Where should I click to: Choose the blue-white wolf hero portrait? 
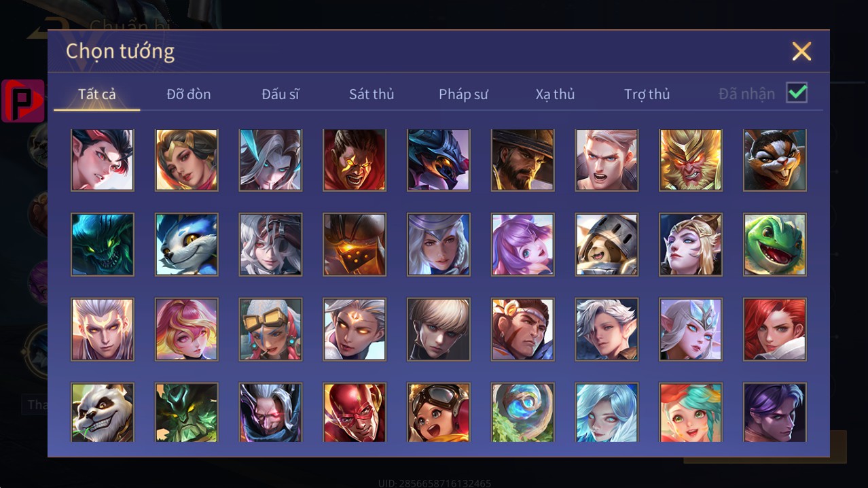187,245
